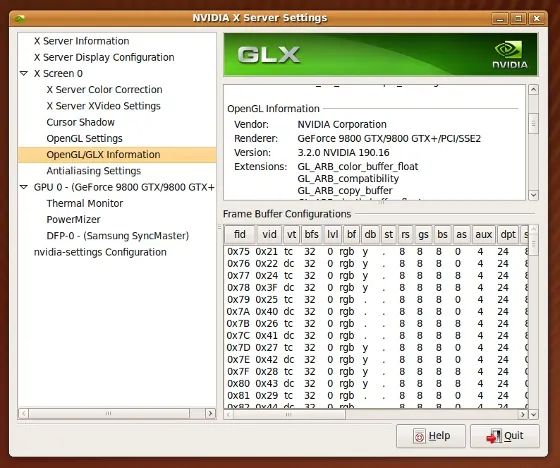560x468 pixels.
Task: Click the GeForce 9800 GTX renderer value
Action: coord(389,139)
